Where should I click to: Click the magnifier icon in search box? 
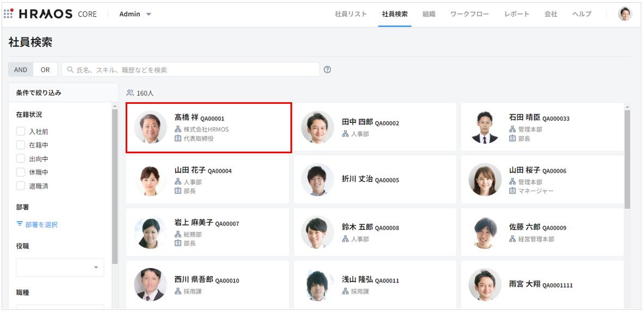70,70
